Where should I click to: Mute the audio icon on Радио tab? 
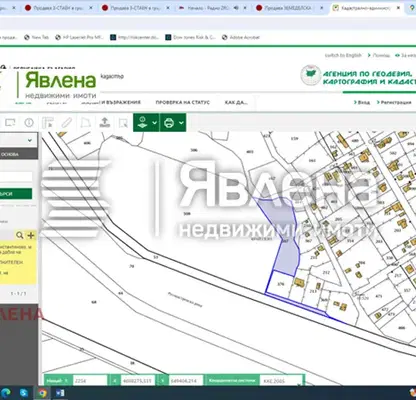coord(236,8)
